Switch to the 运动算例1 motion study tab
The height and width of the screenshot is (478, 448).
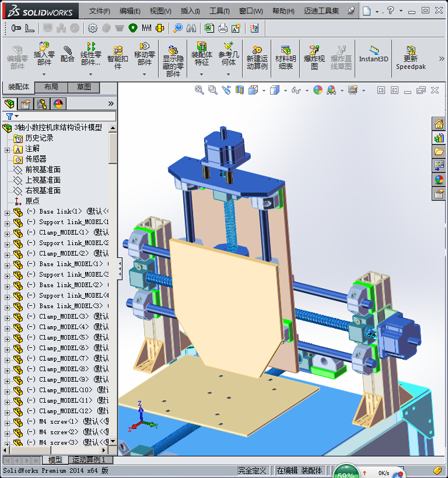pyautogui.click(x=89, y=460)
